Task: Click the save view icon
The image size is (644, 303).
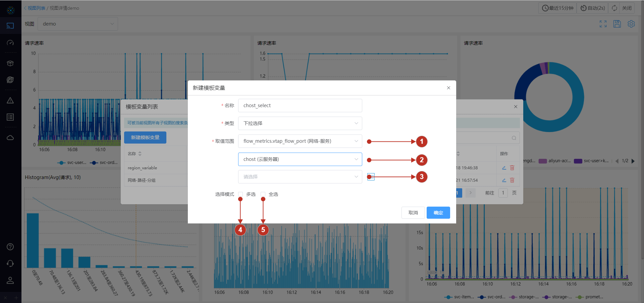Action: pos(617,24)
